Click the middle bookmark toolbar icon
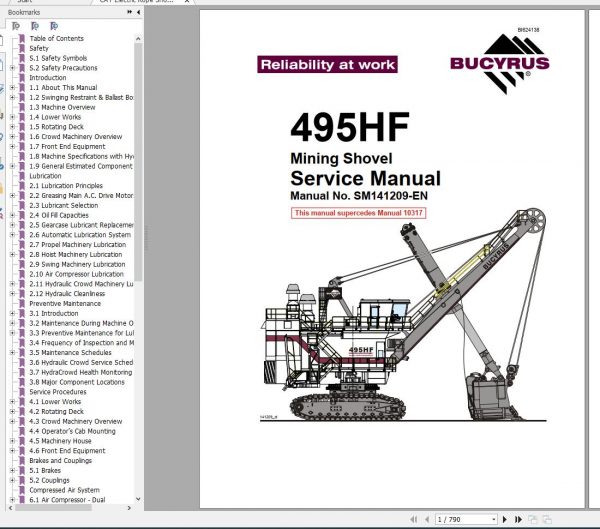This screenshot has height=529, width=600. (x=35, y=26)
